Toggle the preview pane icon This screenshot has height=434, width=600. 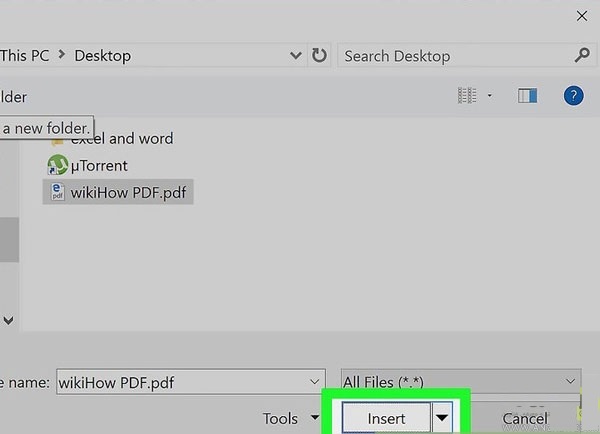tap(527, 96)
